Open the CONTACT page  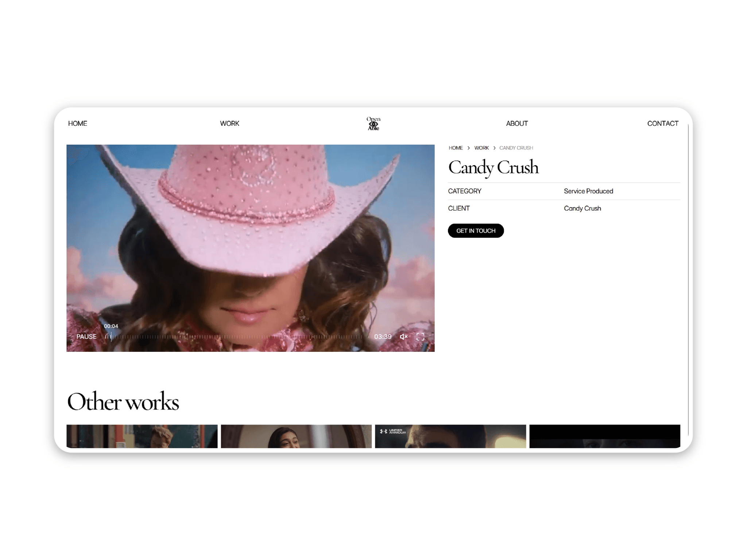pos(663,124)
